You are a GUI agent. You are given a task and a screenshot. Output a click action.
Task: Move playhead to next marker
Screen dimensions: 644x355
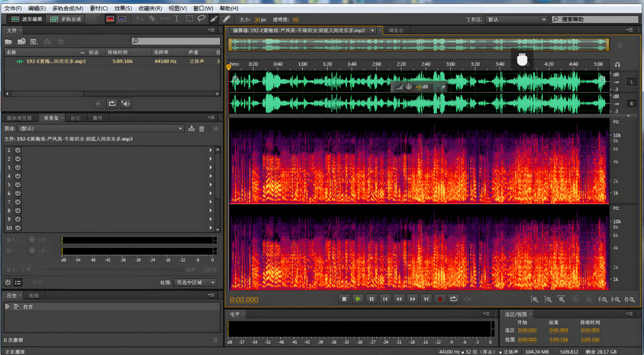point(426,299)
